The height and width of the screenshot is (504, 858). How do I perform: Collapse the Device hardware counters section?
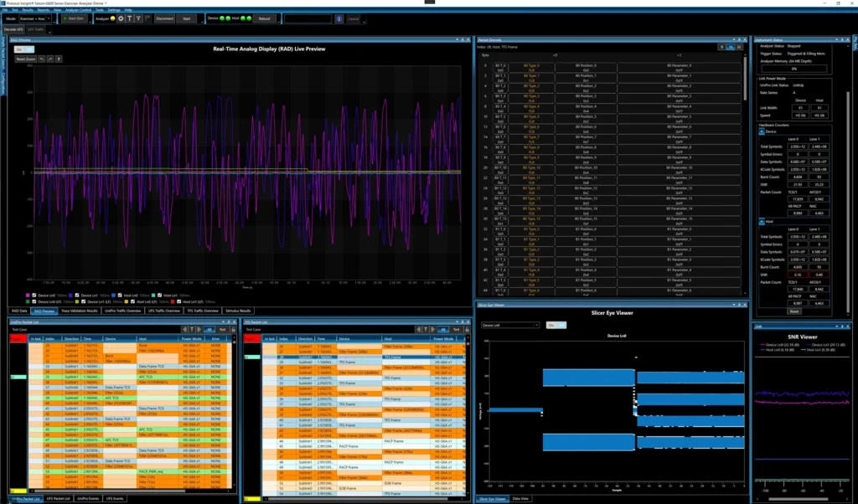point(762,131)
